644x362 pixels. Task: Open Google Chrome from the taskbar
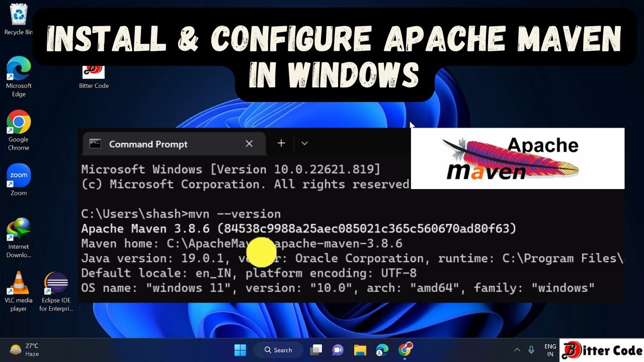click(x=405, y=349)
